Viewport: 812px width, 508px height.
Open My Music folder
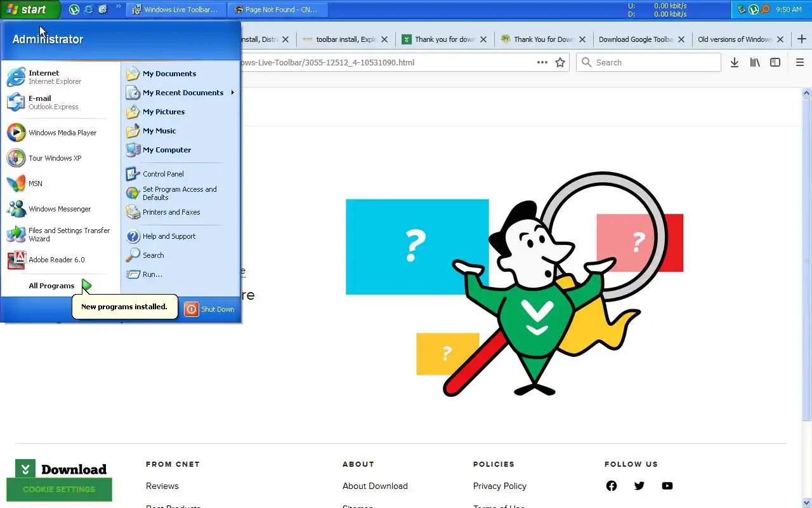click(180, 131)
